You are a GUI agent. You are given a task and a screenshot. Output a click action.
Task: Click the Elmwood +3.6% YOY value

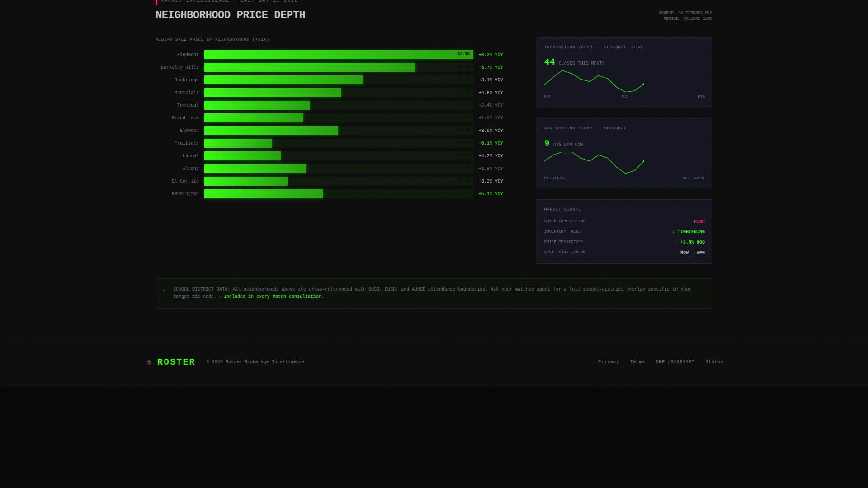(x=491, y=131)
